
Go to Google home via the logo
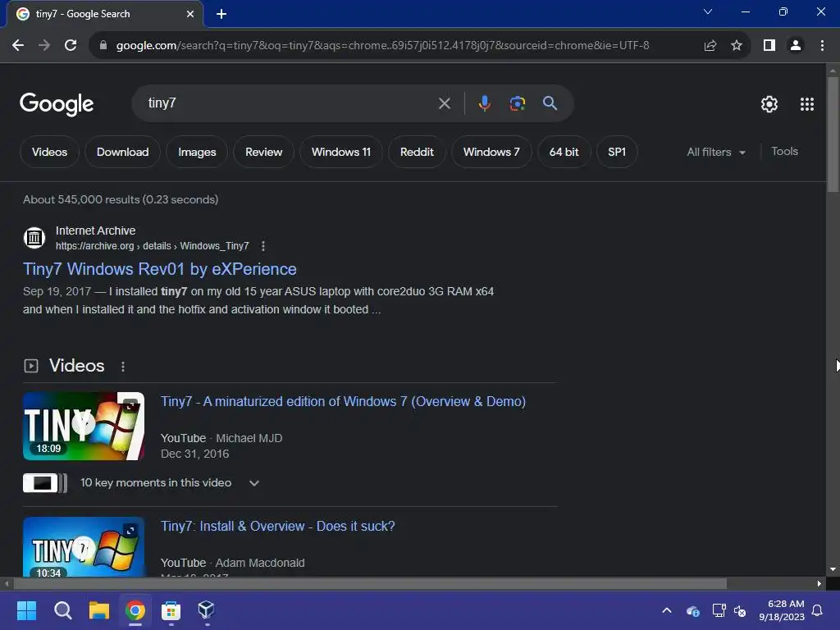(57, 104)
